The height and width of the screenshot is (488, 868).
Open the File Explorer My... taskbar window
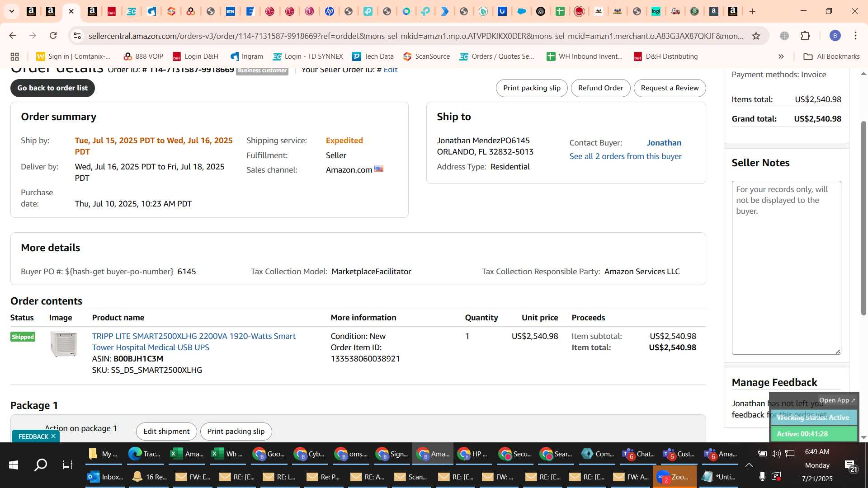[104, 454]
